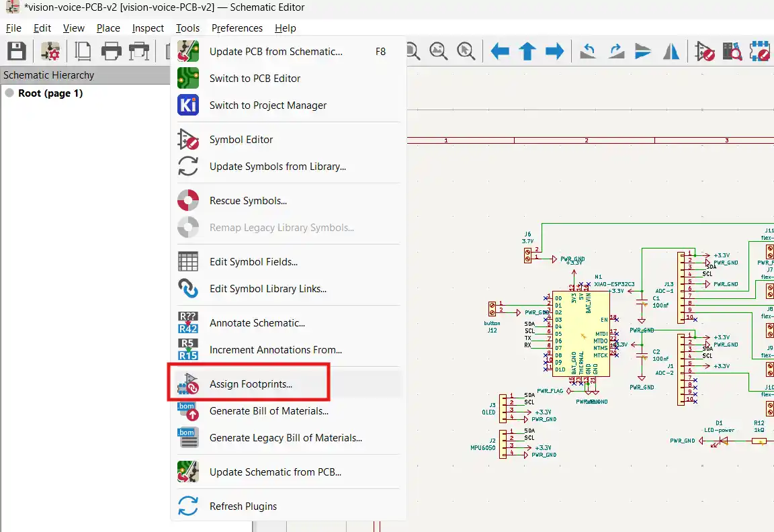Close the open Tools menu header

pyautogui.click(x=187, y=28)
